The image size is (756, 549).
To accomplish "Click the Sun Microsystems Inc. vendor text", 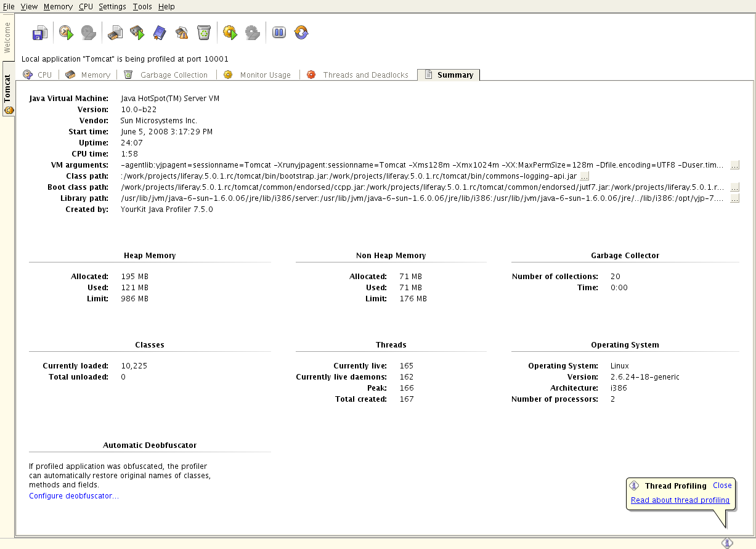I will 159,121.
